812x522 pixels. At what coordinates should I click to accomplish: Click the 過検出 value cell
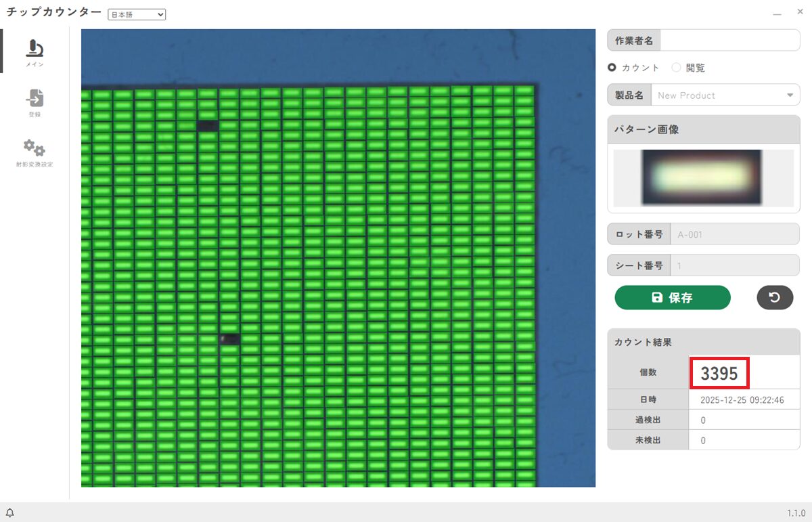pyautogui.click(x=744, y=420)
